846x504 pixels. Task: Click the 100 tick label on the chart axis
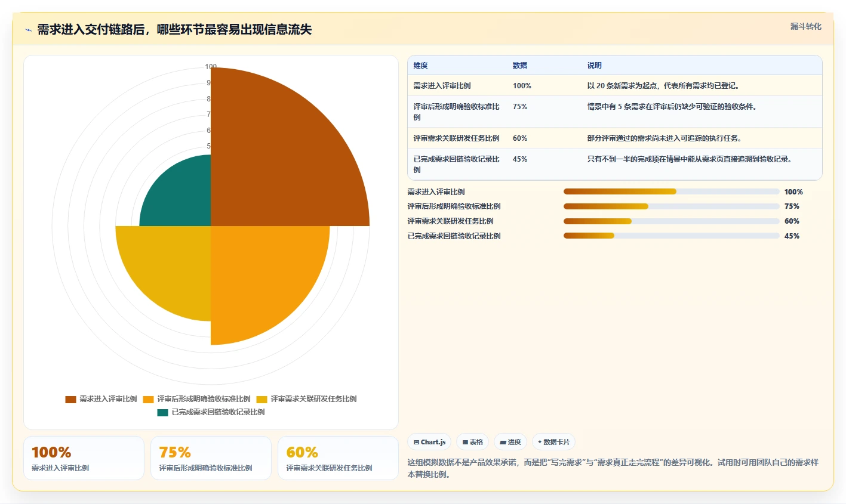211,67
